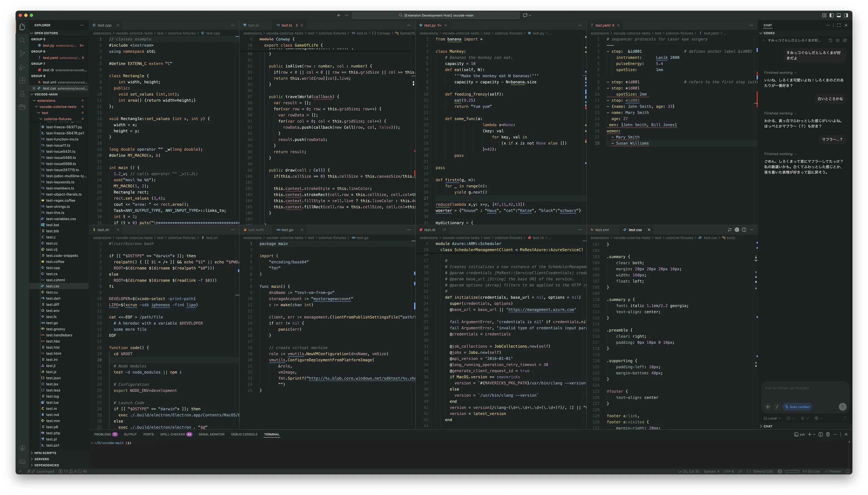Viewport: 868px width, 495px height.
Task: Toggle the bottom panel visibility
Action: (x=839, y=15)
